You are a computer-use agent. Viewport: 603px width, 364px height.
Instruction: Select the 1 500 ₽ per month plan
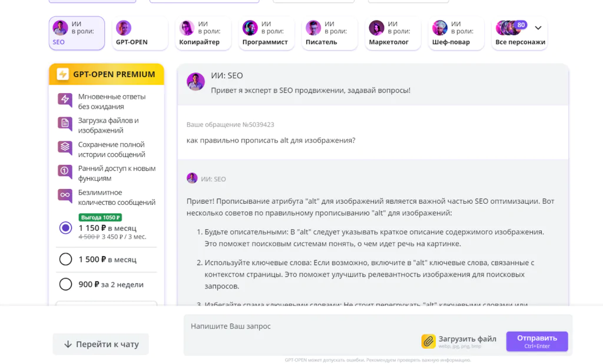(x=65, y=259)
